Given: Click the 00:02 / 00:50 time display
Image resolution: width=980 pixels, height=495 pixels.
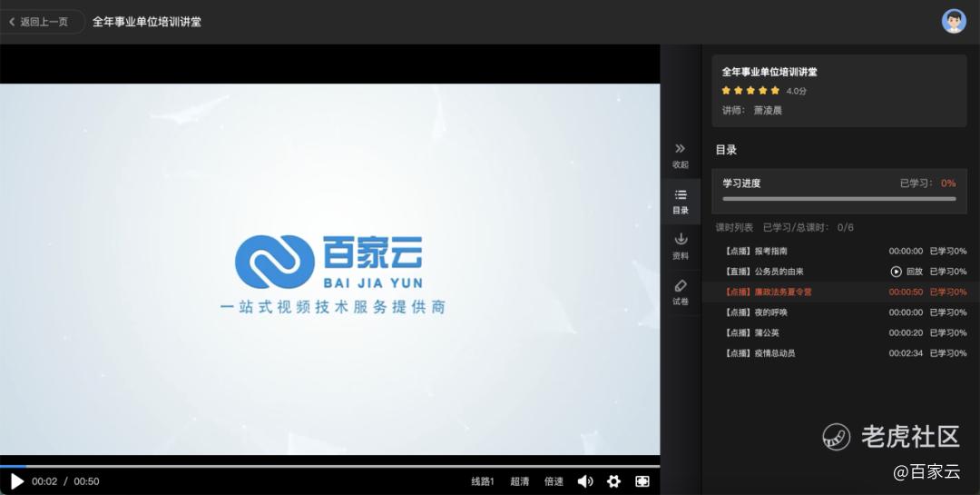Looking at the screenshot, I should 65,481.
